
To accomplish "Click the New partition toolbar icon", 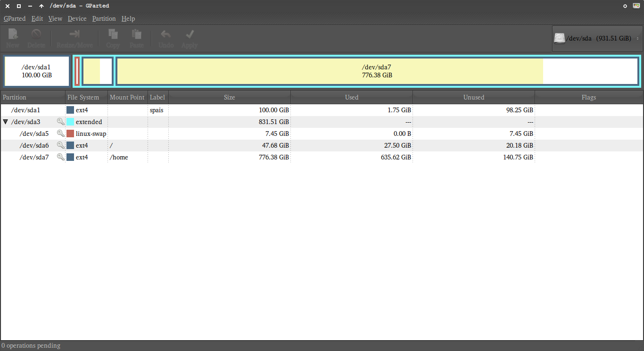I will point(13,34).
